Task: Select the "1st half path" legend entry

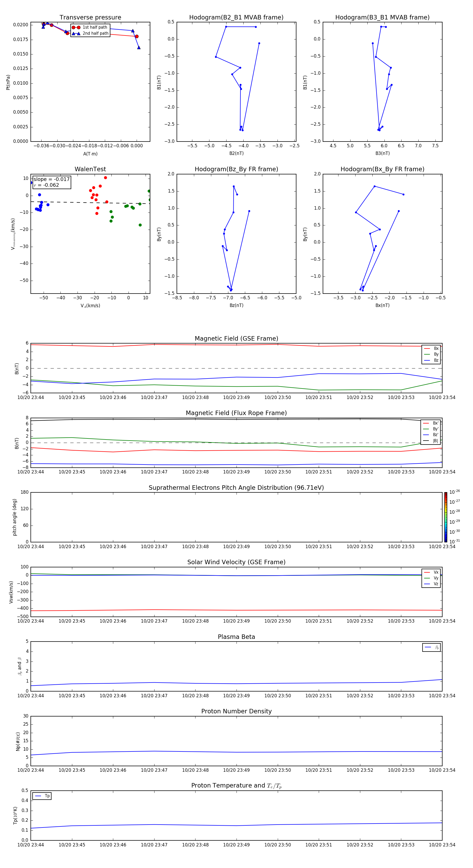Action: (90, 27)
